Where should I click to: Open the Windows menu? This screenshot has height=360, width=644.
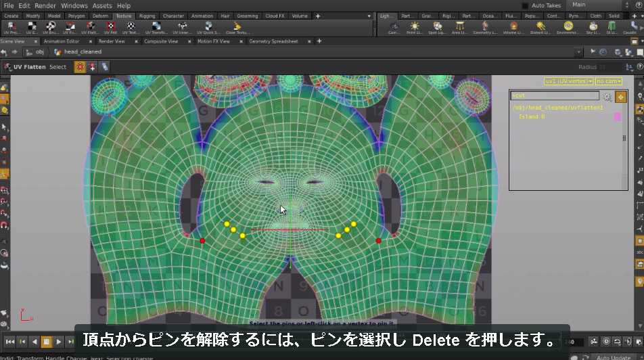[74, 6]
